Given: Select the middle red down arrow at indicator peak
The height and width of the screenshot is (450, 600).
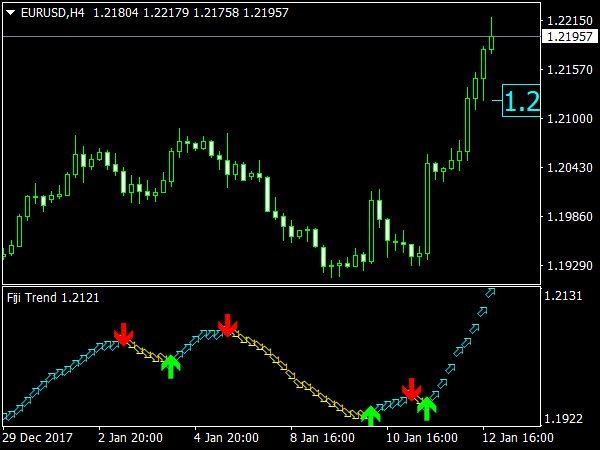Looking at the screenshot, I should tap(228, 326).
